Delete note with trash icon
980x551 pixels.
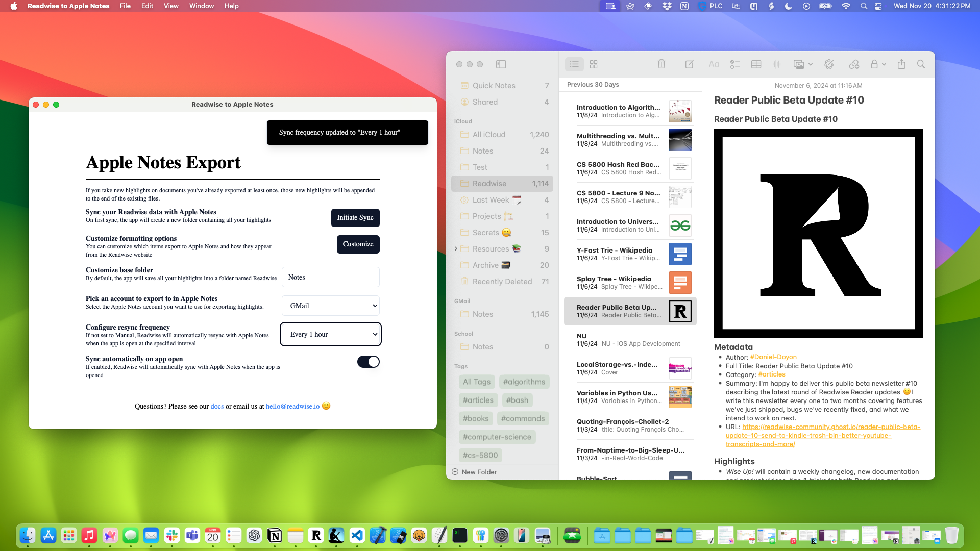tap(661, 64)
